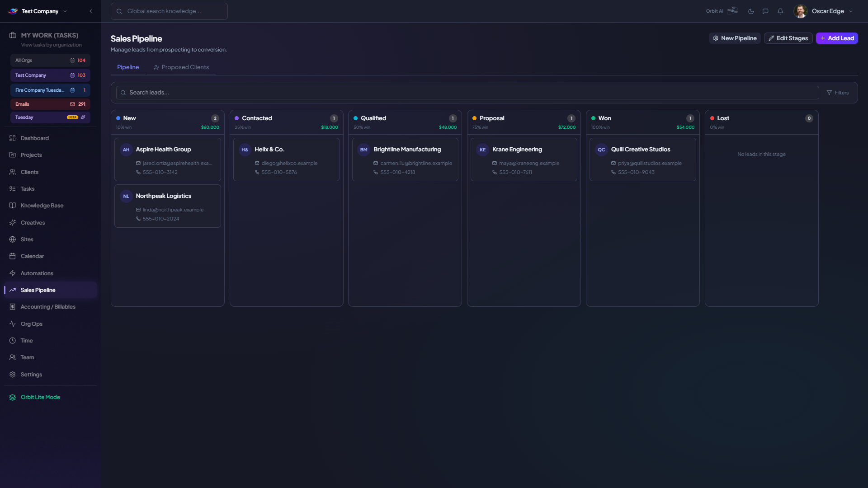Toggle dark mode moon icon
The height and width of the screenshot is (488, 868).
coord(751,11)
